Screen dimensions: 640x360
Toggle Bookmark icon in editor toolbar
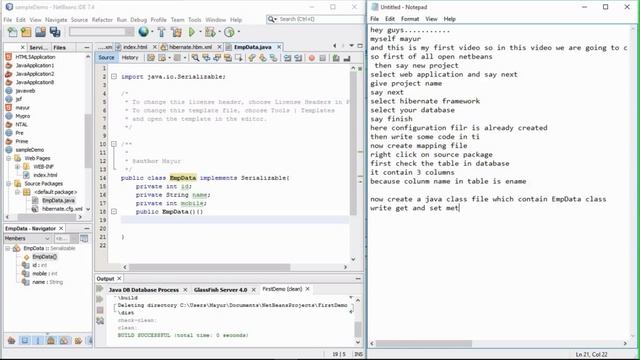click(x=273, y=58)
